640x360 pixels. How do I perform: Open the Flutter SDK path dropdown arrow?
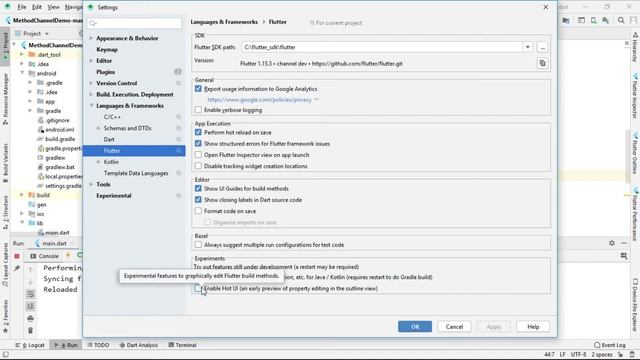pos(527,47)
